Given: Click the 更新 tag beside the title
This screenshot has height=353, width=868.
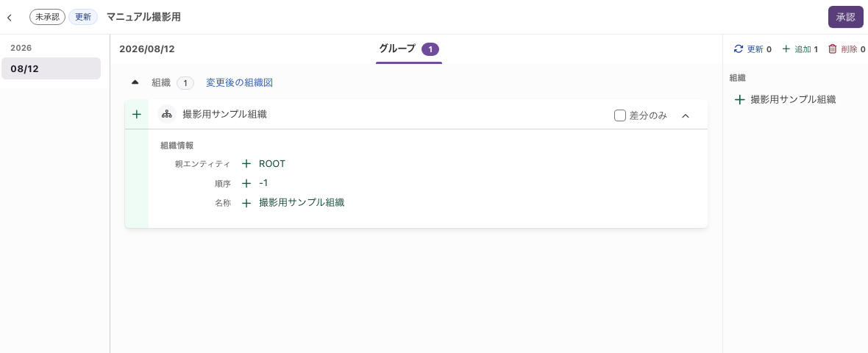Looking at the screenshot, I should [x=83, y=17].
